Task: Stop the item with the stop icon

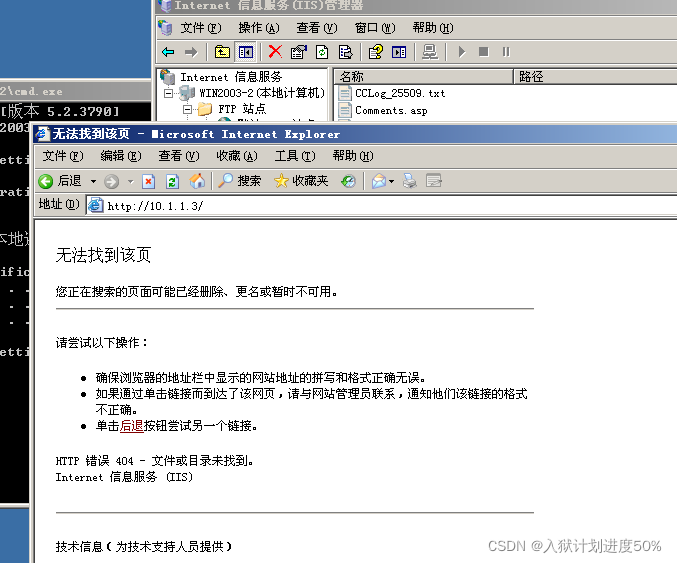Action: [484, 52]
